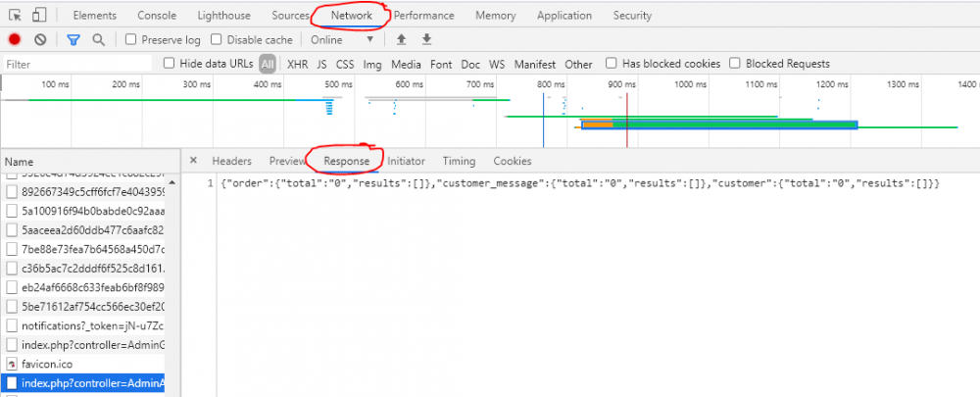This screenshot has width=980, height=397.
Task: Show request Initiator tab
Action: pyautogui.click(x=406, y=161)
